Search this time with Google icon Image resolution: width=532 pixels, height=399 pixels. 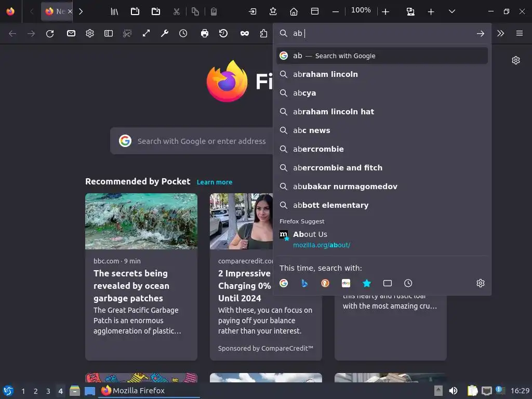click(284, 283)
